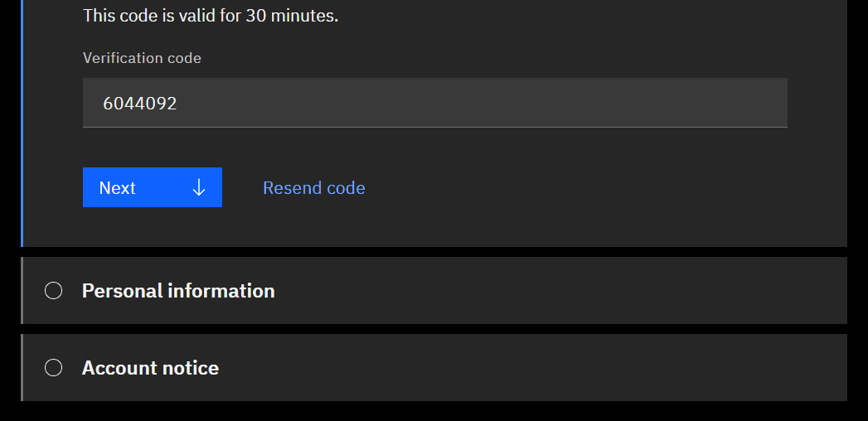
Task: Focus the Verification code input field
Action: coord(434,103)
